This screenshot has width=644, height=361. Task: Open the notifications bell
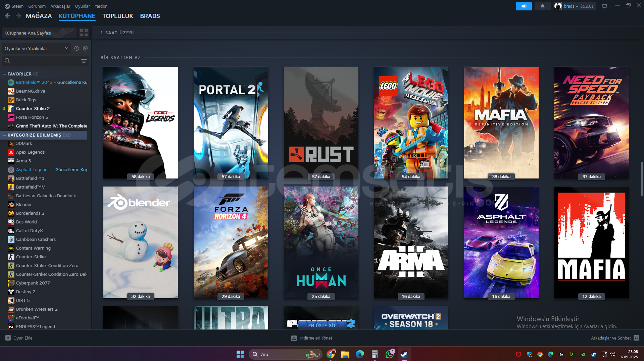pyautogui.click(x=543, y=6)
